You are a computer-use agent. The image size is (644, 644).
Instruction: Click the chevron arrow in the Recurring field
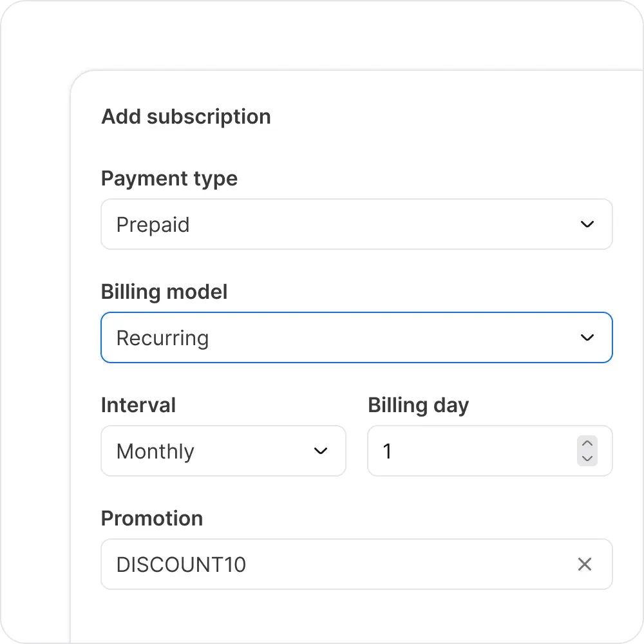[x=587, y=337]
